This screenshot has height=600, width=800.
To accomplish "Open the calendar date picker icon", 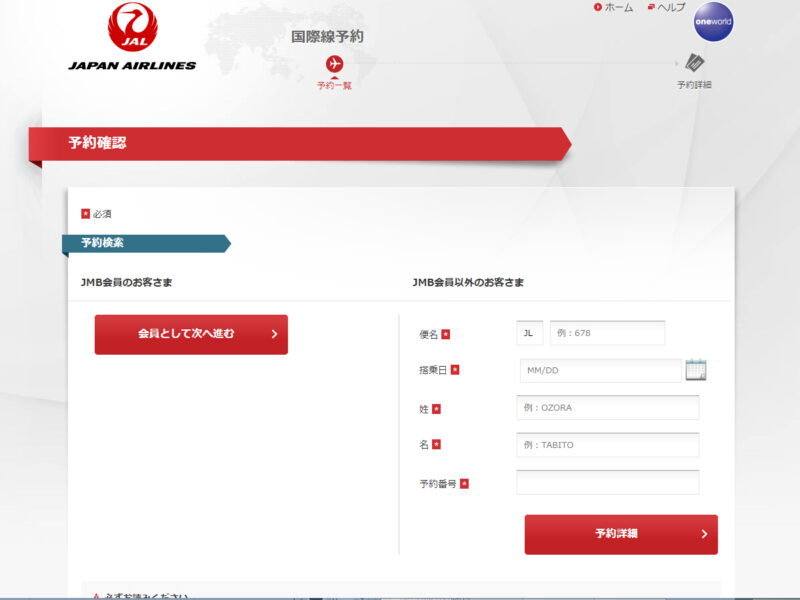I will pyautogui.click(x=696, y=370).
